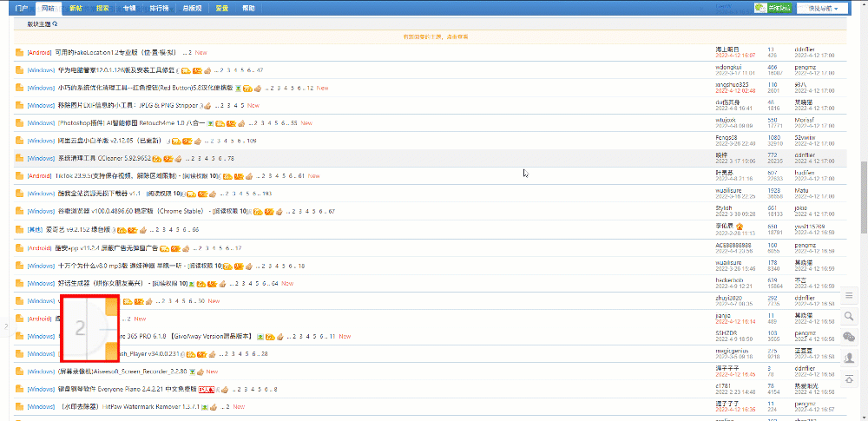Open author magicgenius's profile

click(732, 351)
